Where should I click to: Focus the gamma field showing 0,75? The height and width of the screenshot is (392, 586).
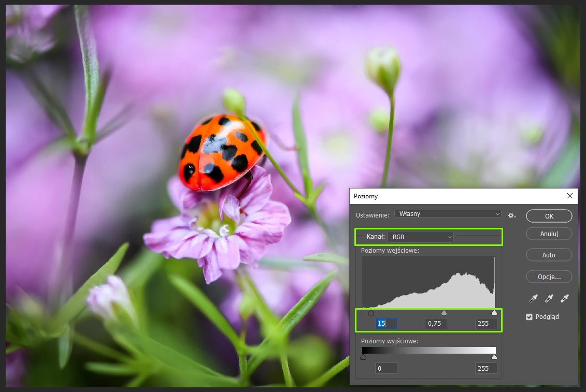(x=436, y=324)
